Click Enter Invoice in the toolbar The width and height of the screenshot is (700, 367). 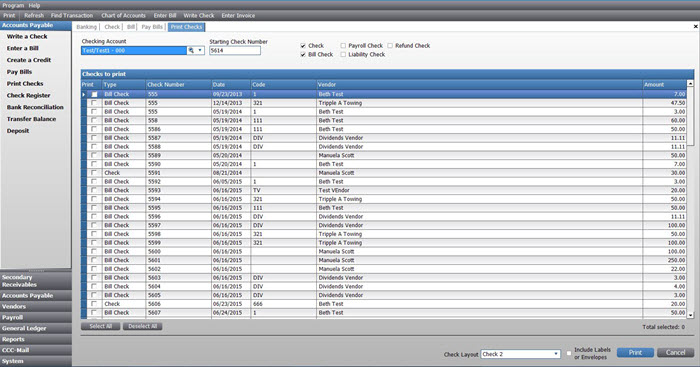[x=238, y=15]
